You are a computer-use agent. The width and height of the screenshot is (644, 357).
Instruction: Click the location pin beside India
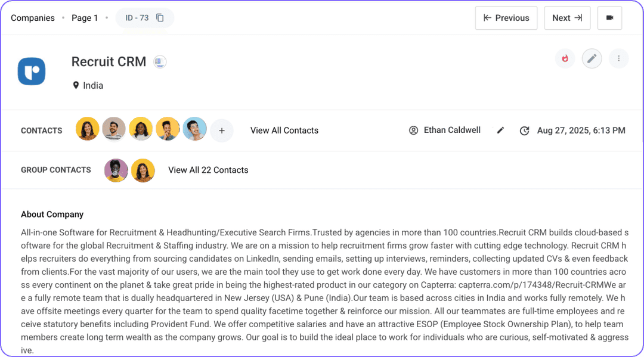pyautogui.click(x=75, y=85)
